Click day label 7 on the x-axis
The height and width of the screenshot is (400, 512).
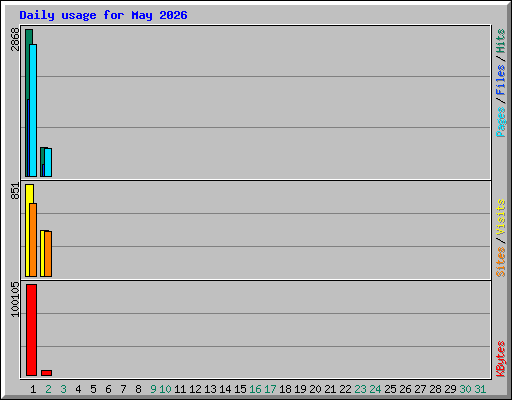point(123,389)
